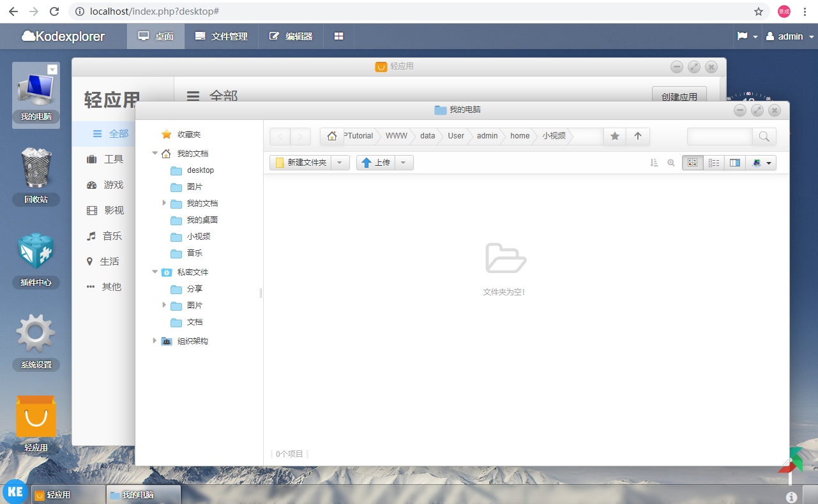Expand the 组织架构 tree node
This screenshot has height=504, width=818.
155,341
